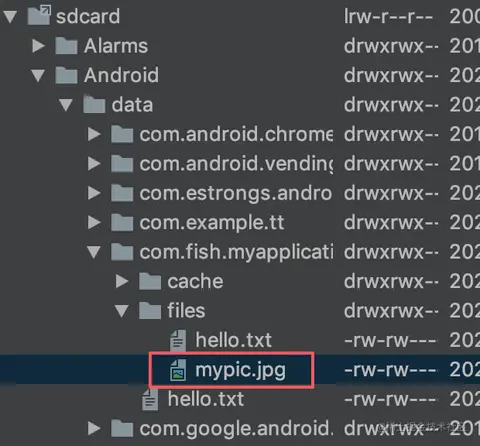Collapse the sdcard root node
Viewport: 480px width, 446px height.
point(10,17)
